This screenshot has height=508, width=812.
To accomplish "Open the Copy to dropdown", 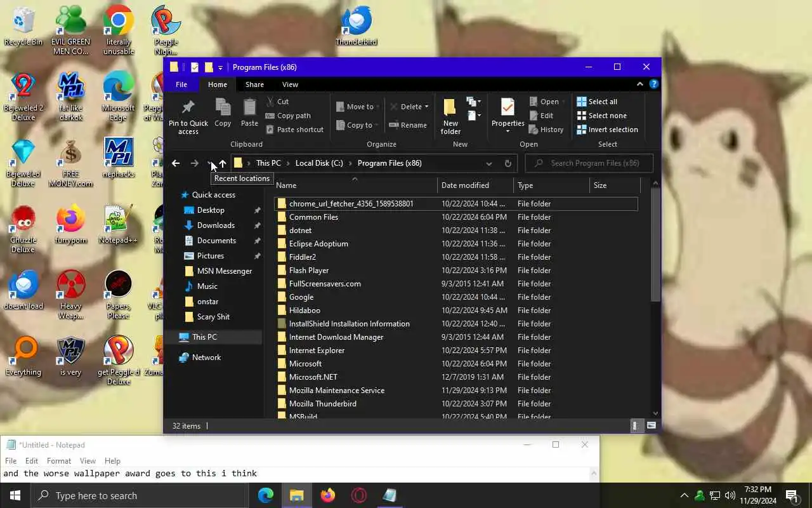I will 357,125.
